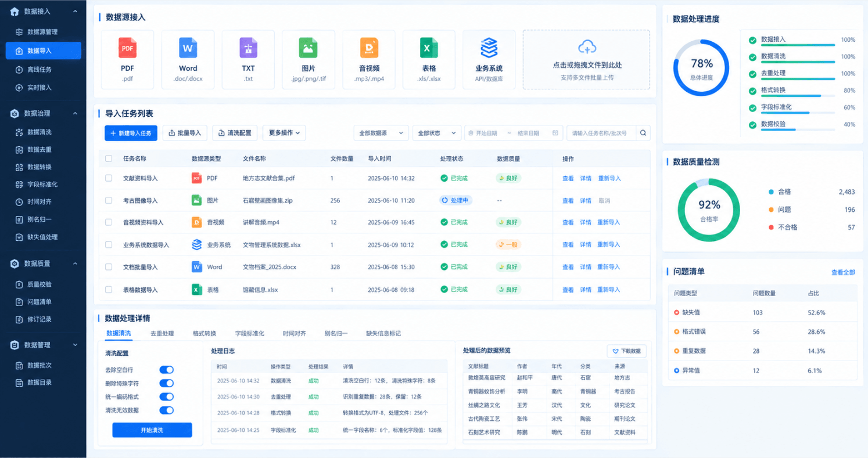Click 数据目录 sidebar icon
This screenshot has width=868, height=458.
coord(19,383)
